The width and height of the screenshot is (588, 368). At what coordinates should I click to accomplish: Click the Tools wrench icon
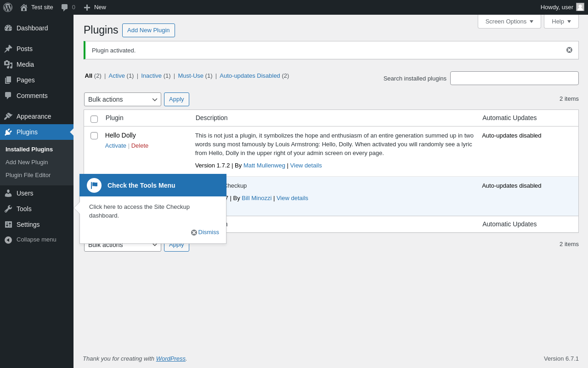8,209
